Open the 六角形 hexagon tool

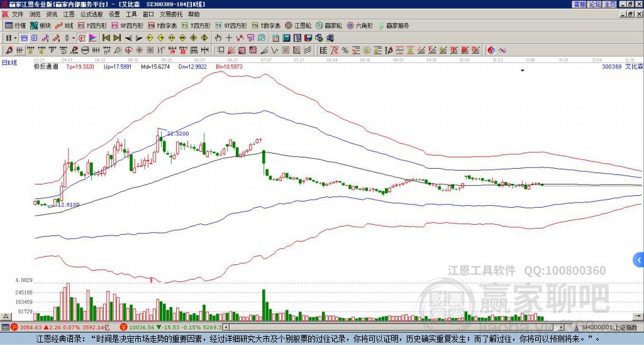360,25
